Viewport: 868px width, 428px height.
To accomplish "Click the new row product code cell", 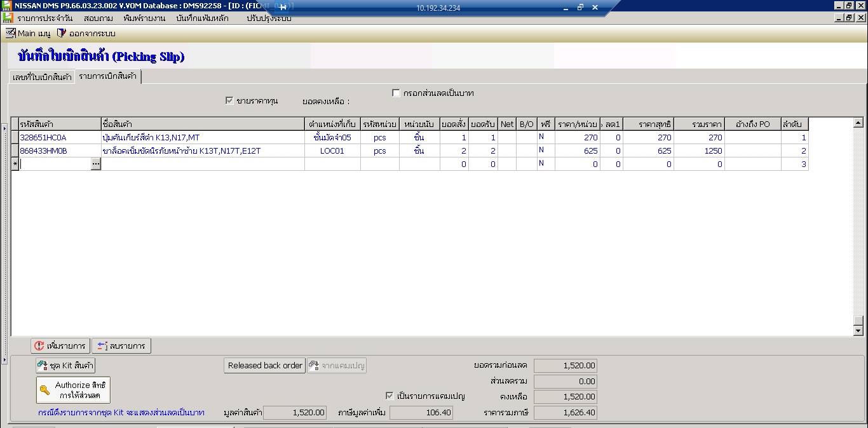I will pyautogui.click(x=55, y=164).
